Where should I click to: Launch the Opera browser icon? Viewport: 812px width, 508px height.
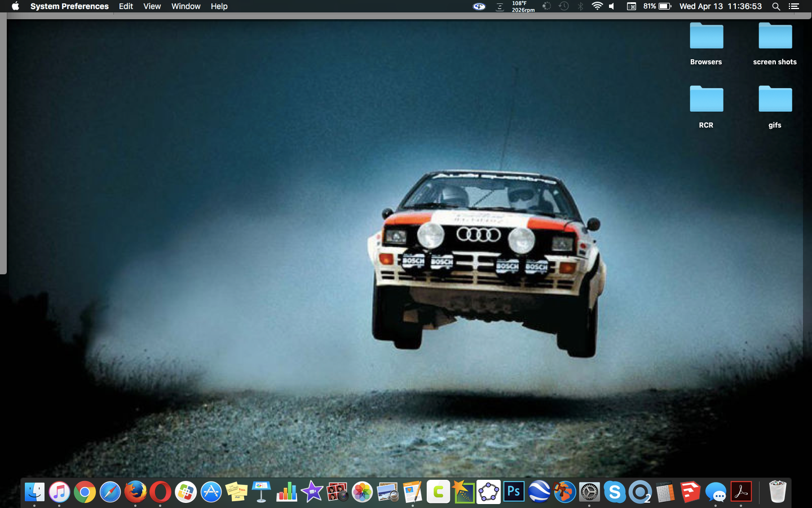[160, 492]
